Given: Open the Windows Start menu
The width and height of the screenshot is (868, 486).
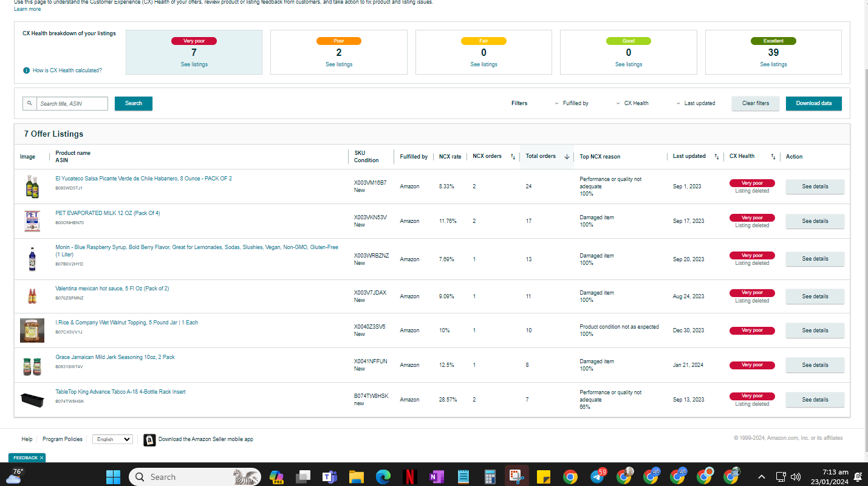Looking at the screenshot, I should click(x=114, y=477).
